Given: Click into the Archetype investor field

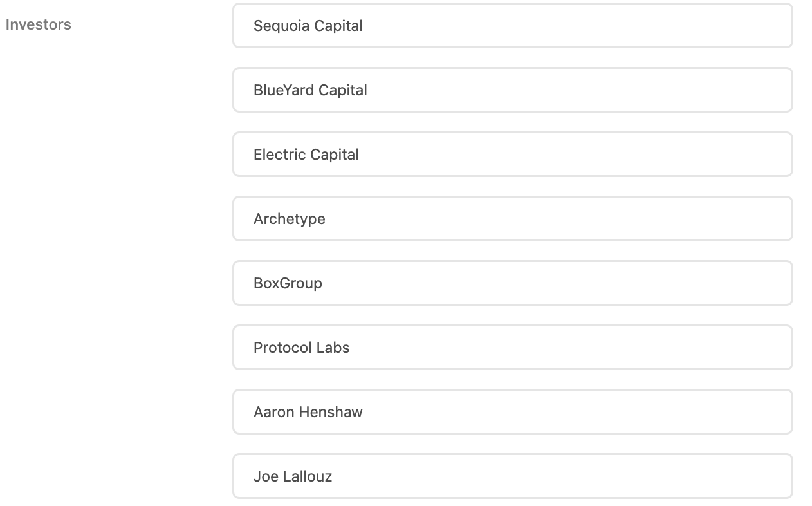Looking at the screenshot, I should tap(512, 219).
